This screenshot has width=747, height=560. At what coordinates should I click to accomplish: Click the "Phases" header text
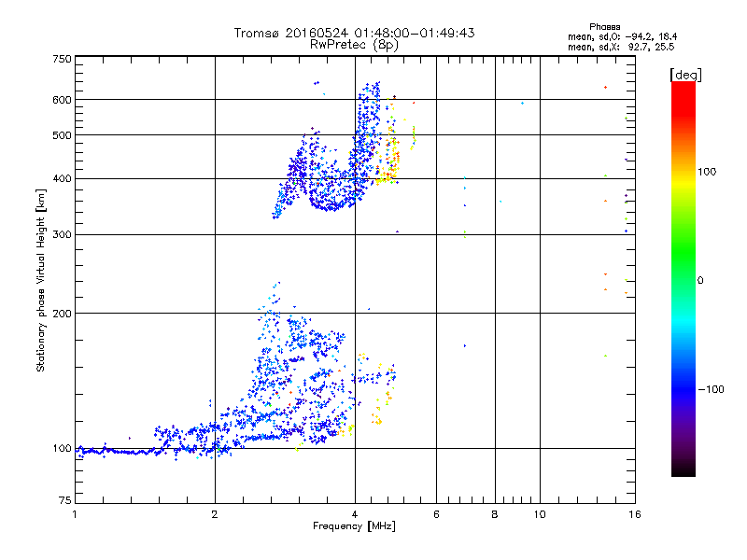604,27
